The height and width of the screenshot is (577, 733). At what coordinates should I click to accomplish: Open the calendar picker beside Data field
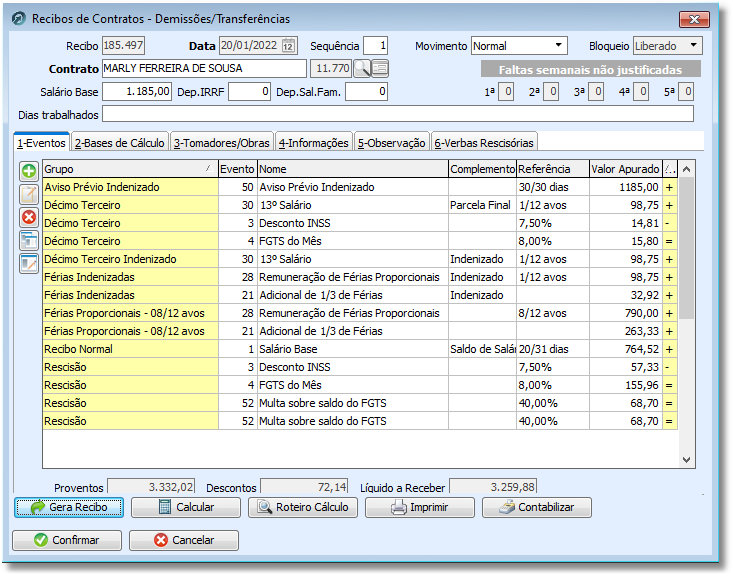[x=288, y=46]
